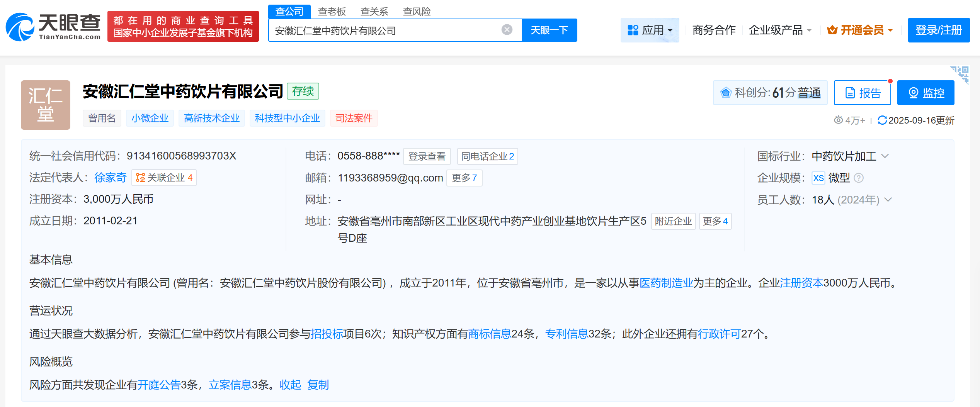980x407 pixels.
Task: Click the TianYanCha logo
Action: [53, 27]
